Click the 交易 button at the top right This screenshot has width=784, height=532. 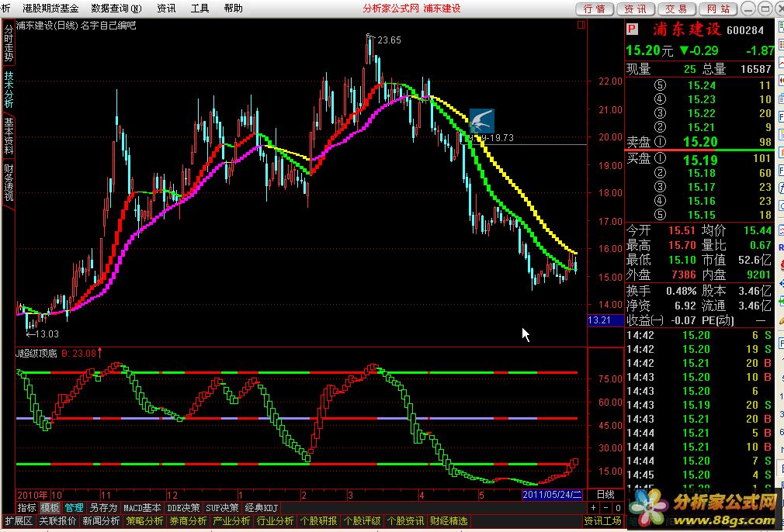(677, 9)
